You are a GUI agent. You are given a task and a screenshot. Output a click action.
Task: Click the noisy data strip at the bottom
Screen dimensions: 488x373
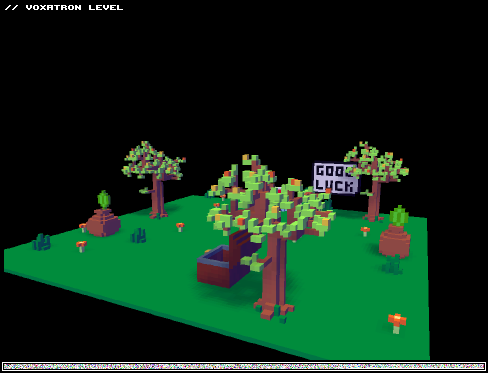point(244,367)
